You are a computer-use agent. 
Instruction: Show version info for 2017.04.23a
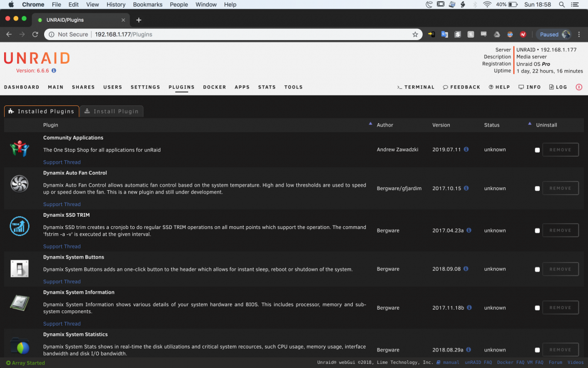pos(469,230)
